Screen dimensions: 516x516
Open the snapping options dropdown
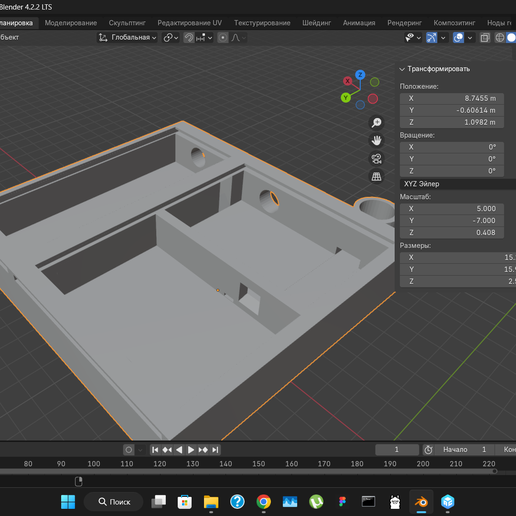(x=204, y=38)
